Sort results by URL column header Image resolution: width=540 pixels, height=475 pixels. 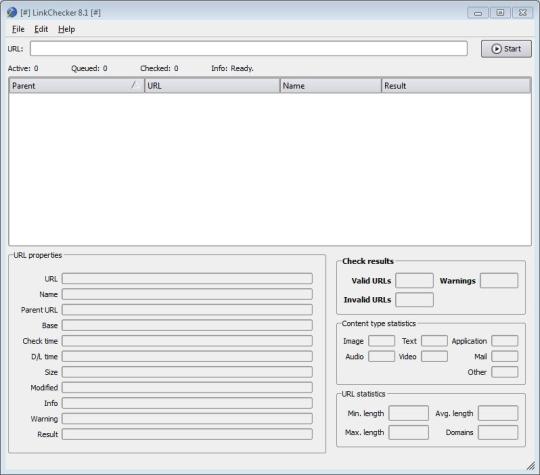[x=212, y=85]
